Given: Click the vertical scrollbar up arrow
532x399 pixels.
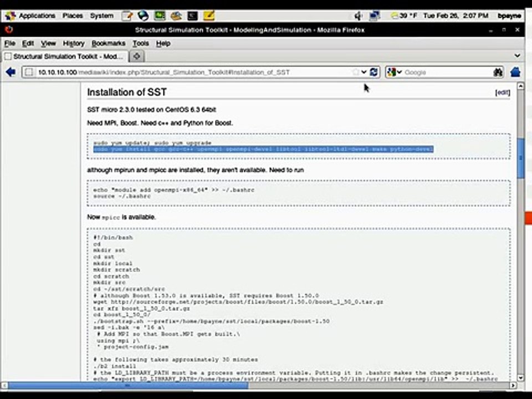Looking at the screenshot, I should coord(520,86).
